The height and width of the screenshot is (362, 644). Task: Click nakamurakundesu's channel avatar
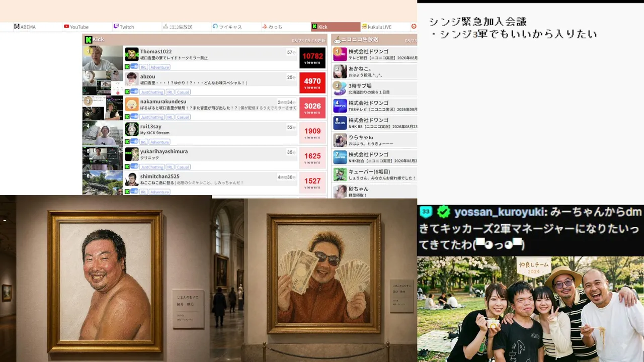coord(132,104)
